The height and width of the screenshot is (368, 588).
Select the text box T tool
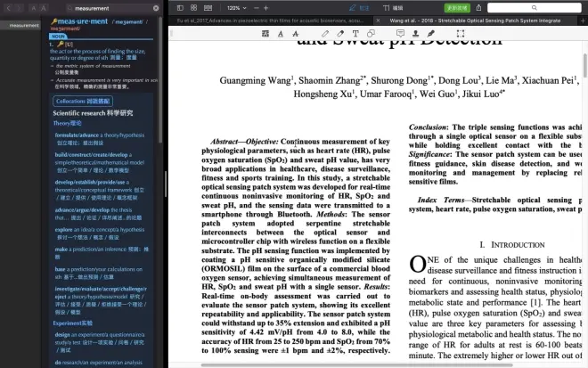click(x=355, y=34)
